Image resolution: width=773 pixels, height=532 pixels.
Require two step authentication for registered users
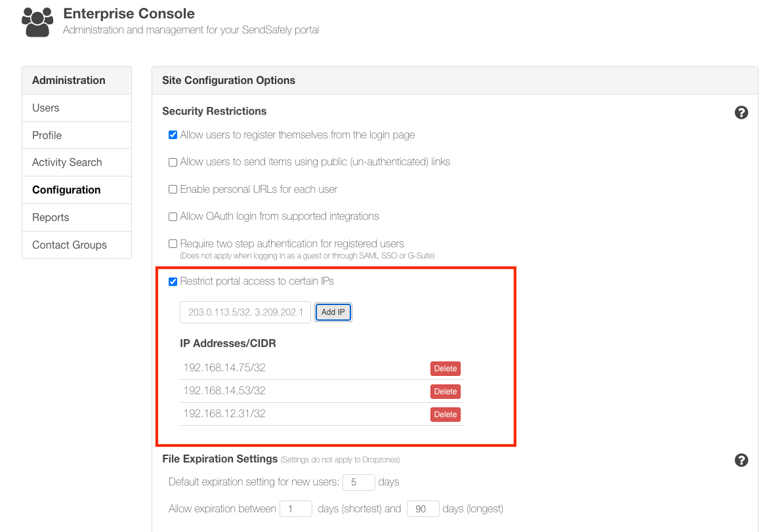[x=173, y=243]
